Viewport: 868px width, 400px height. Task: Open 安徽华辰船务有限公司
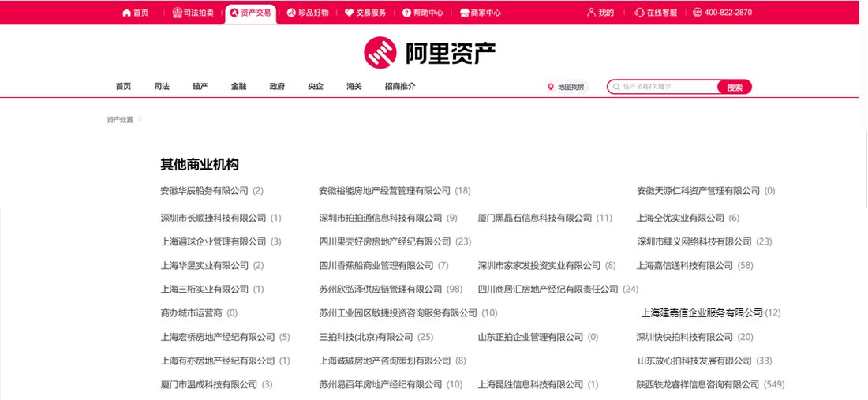pos(205,191)
